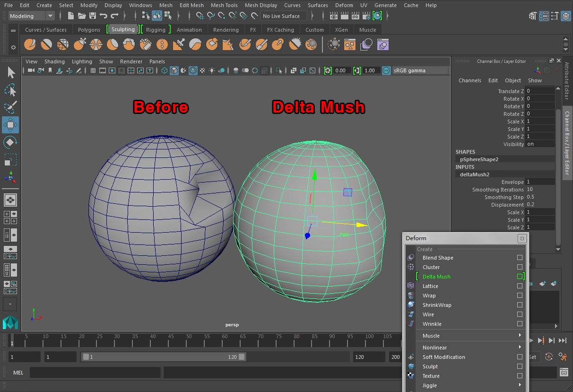Open Lattice options box in Deform menu
The image size is (573, 392).
(x=520, y=286)
